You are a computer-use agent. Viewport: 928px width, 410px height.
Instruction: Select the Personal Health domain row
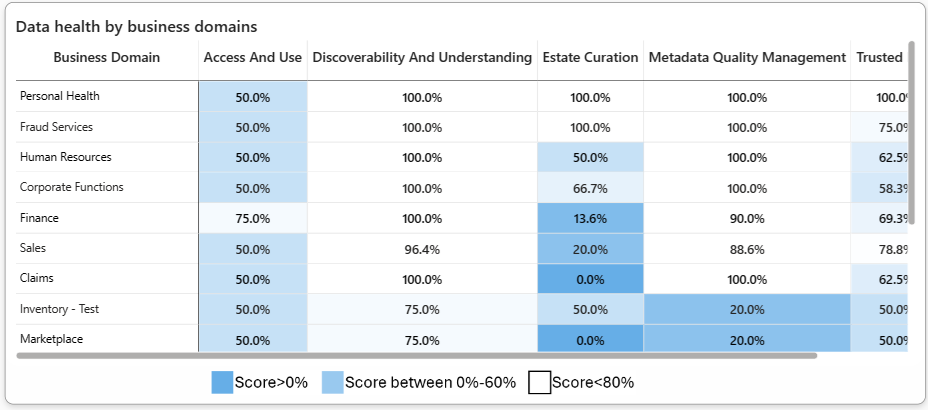(60, 97)
